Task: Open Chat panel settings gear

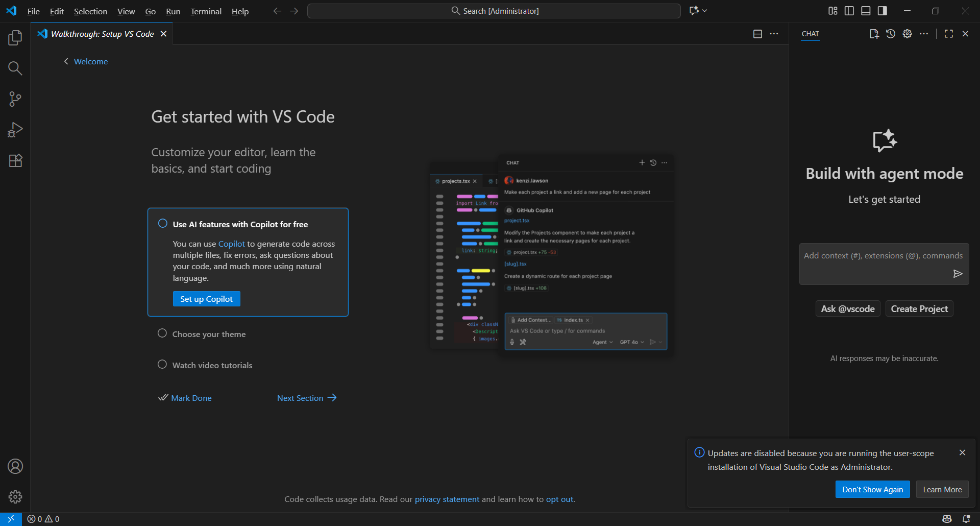Action: pos(908,34)
